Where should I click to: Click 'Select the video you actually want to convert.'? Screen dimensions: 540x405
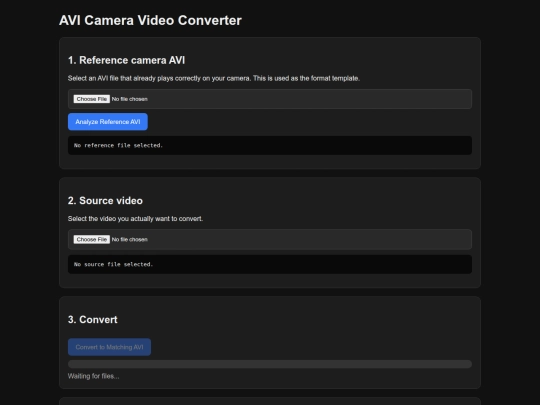(x=135, y=219)
